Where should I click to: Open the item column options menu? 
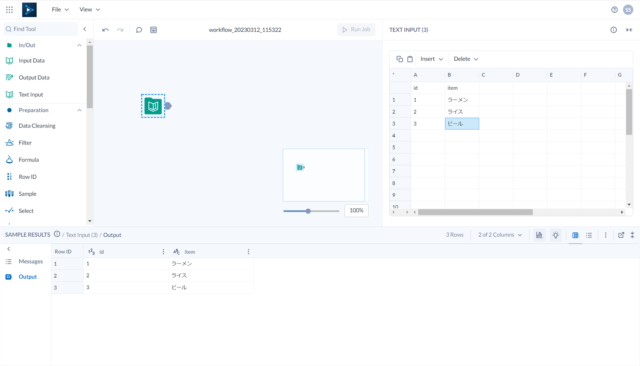tap(249, 252)
